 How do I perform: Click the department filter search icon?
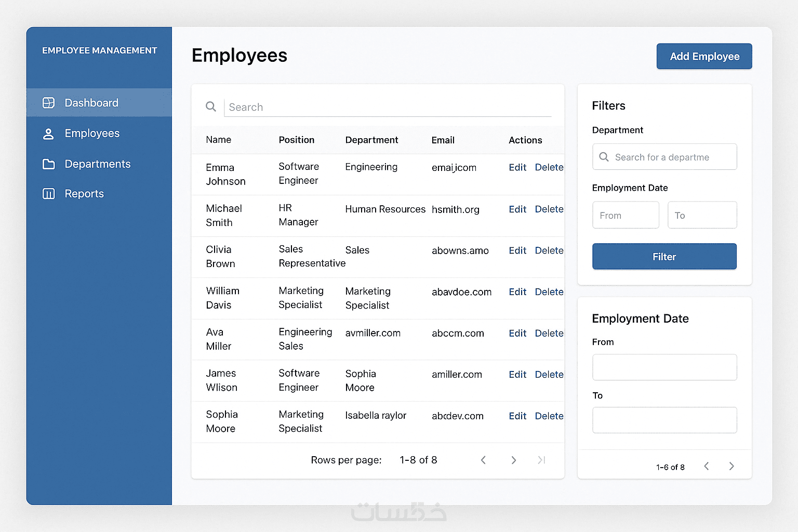[604, 157]
